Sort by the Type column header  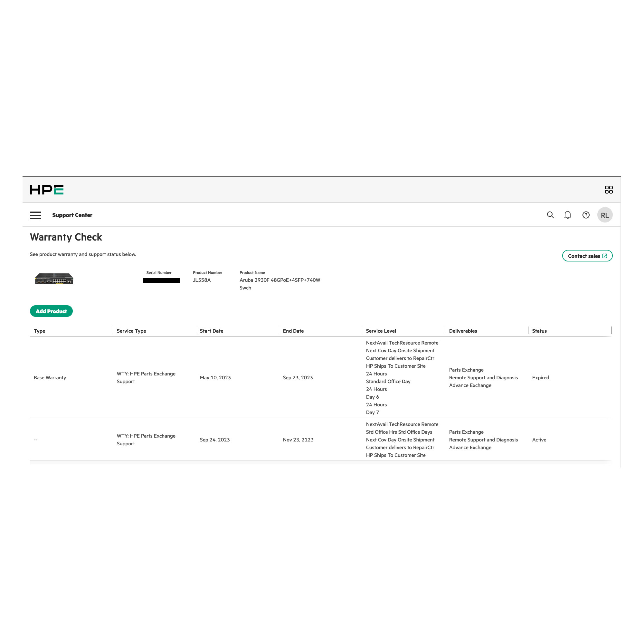point(39,331)
